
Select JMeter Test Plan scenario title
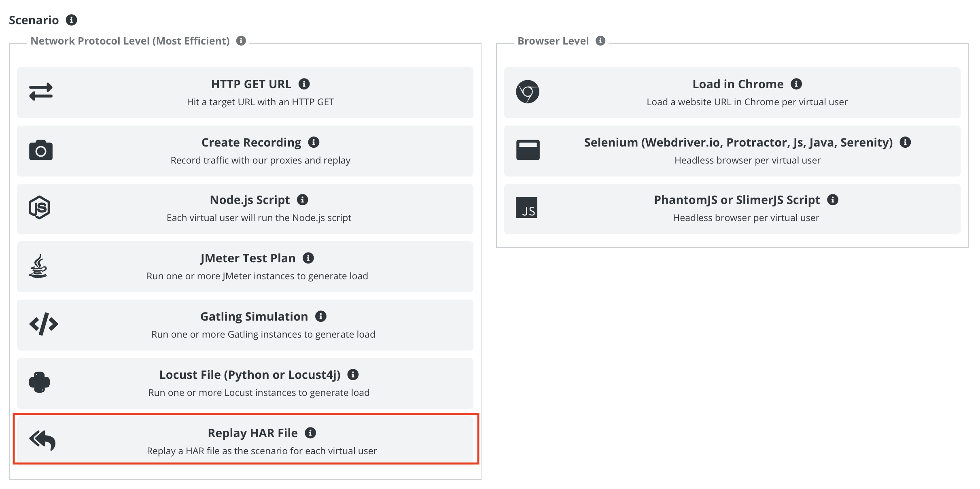(x=248, y=258)
